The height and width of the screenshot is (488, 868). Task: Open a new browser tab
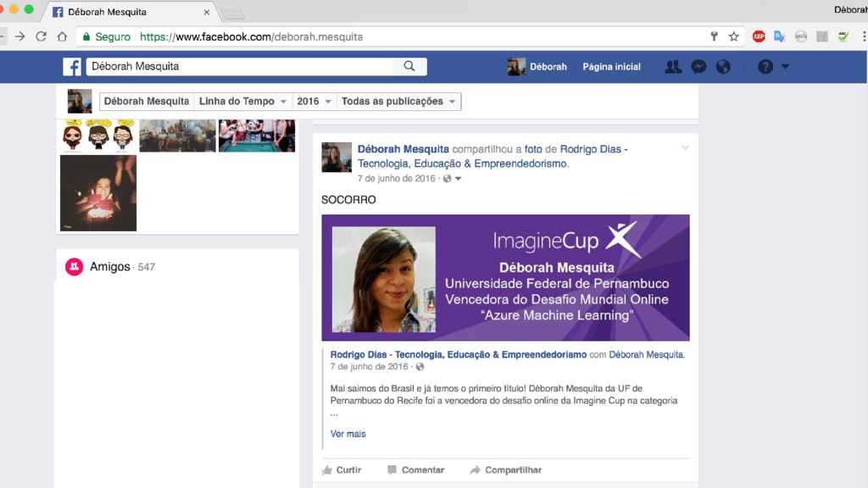pyautogui.click(x=232, y=14)
